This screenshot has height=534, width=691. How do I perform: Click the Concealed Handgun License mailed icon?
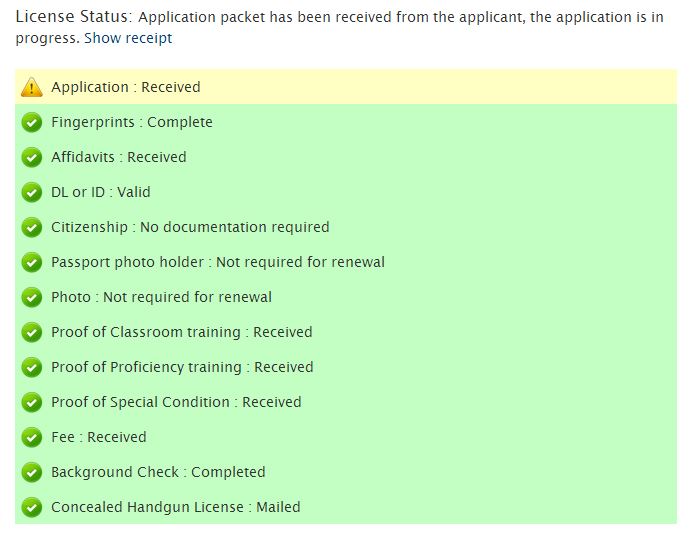32,508
